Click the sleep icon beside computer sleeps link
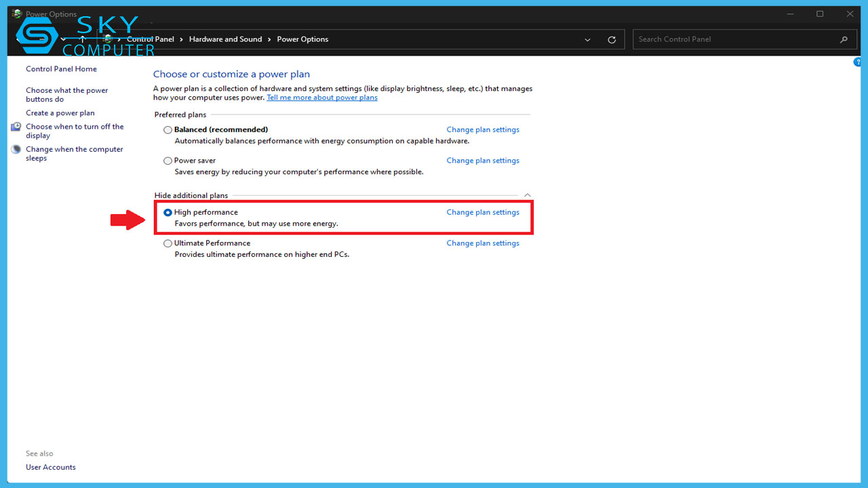The width and height of the screenshot is (868, 488). 16,148
